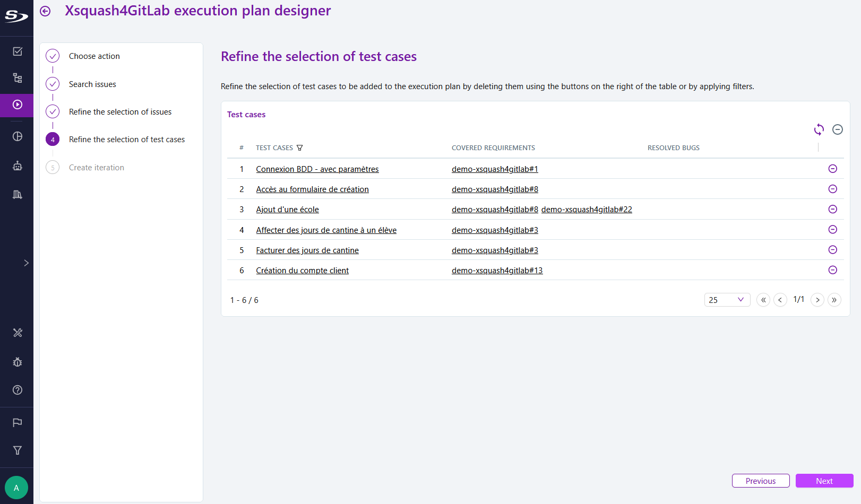The height and width of the screenshot is (504, 861).
Task: Remove test case Connexion BDD - avec paramètres
Action: tap(832, 168)
